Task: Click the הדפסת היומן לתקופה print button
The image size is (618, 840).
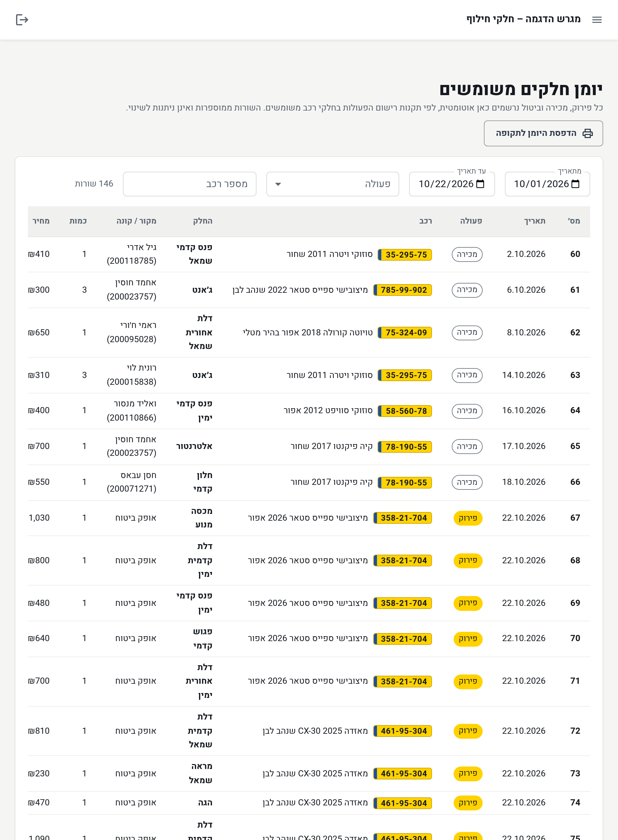Action: 543,133
